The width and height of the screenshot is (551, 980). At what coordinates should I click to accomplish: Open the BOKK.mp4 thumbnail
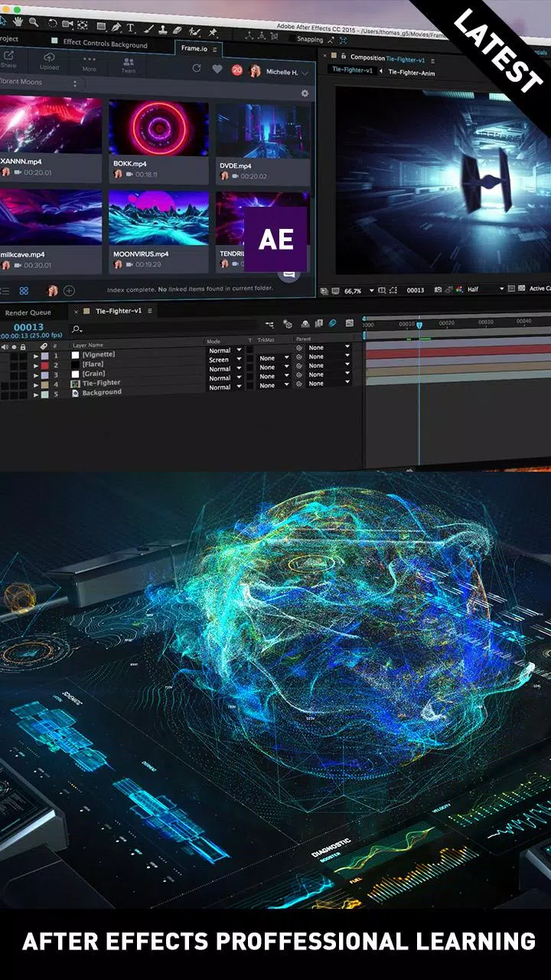158,129
